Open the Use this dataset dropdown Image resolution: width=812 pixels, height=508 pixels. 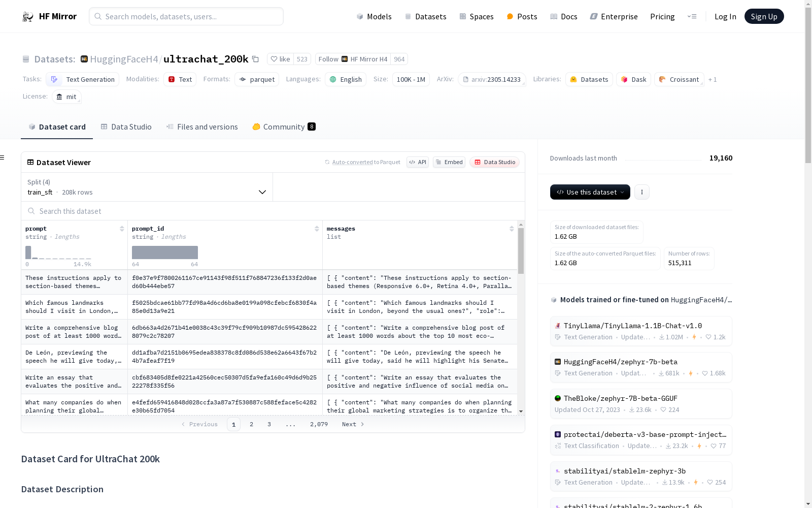click(x=590, y=192)
